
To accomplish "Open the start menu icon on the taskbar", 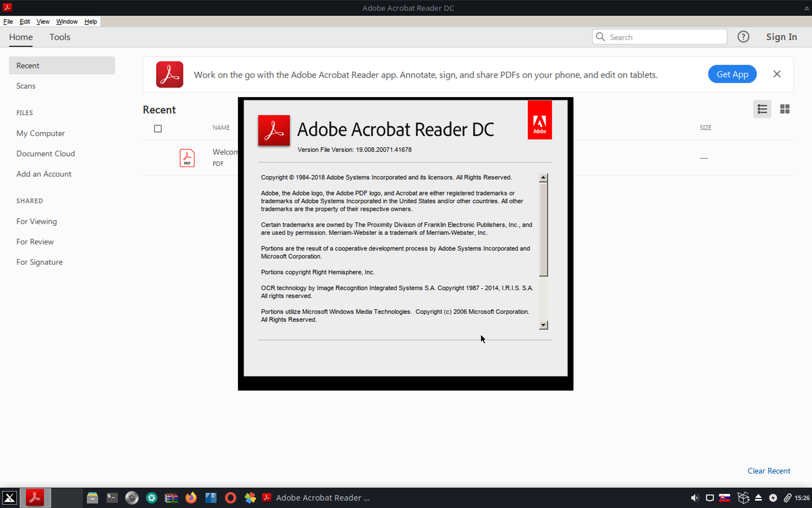I will pos(9,498).
